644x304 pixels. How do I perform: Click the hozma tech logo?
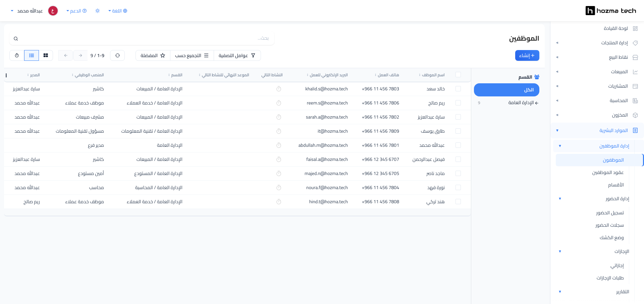click(x=611, y=11)
